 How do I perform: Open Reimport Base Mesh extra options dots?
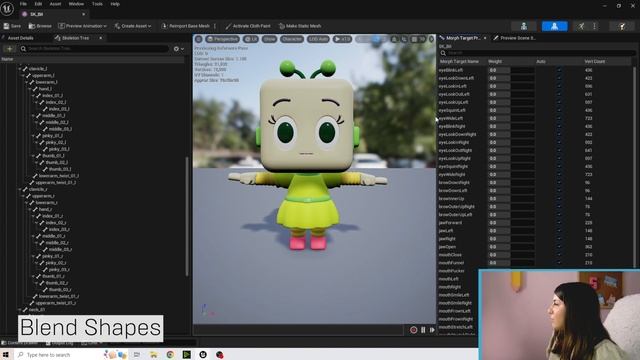point(215,26)
